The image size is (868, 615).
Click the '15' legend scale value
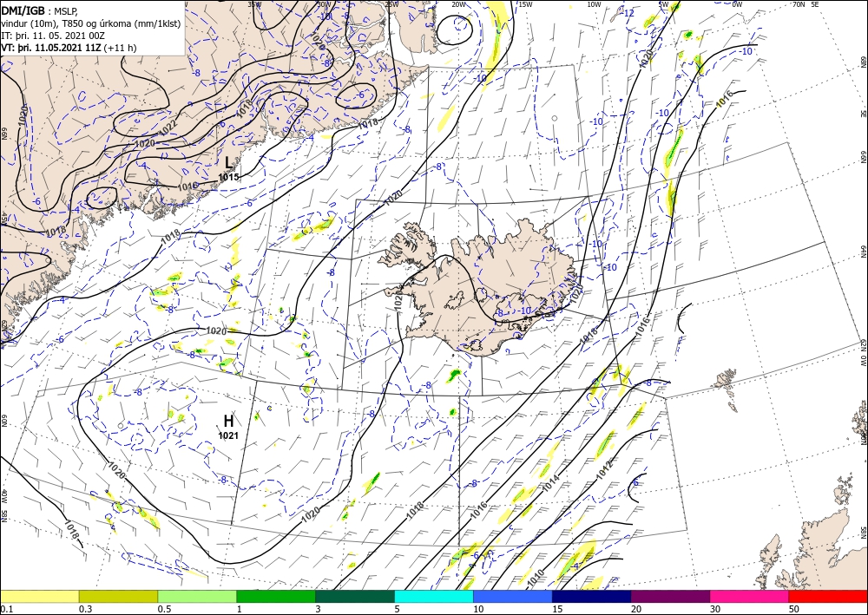tap(557, 609)
